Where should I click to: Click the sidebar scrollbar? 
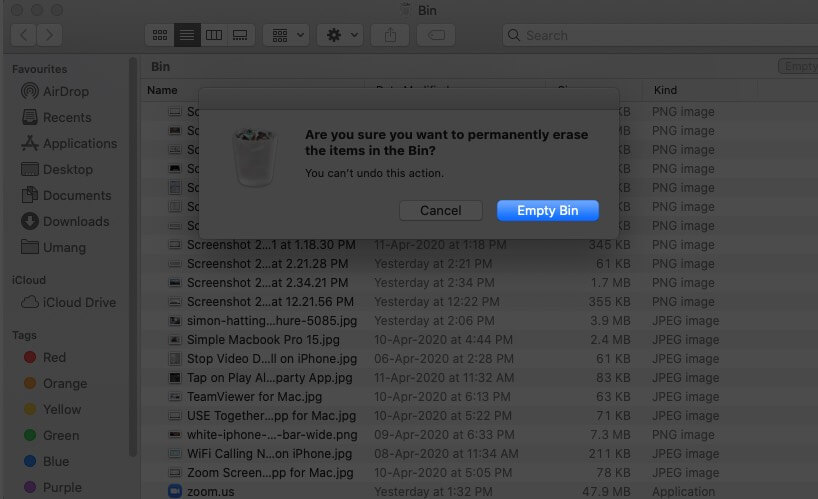133,258
